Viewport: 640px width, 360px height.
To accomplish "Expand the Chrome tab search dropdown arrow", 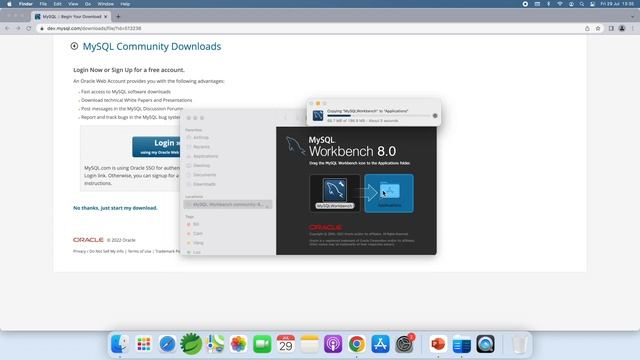I will 632,16.
